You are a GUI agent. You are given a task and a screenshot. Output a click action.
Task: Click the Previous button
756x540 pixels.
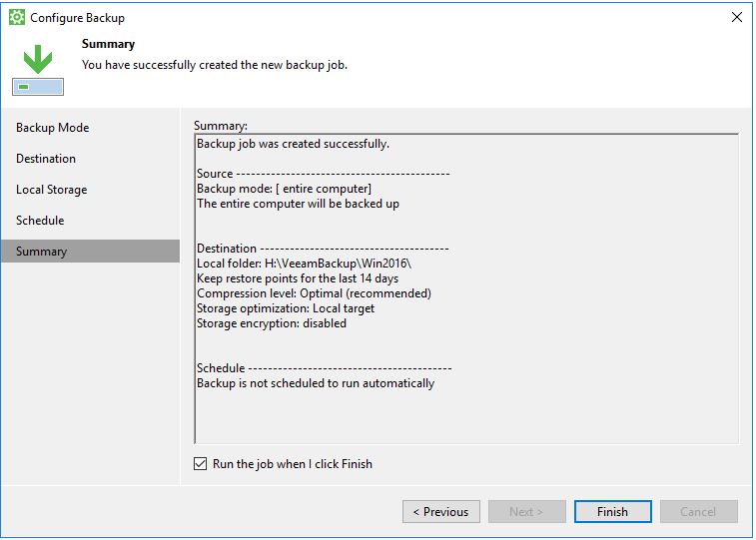click(441, 512)
